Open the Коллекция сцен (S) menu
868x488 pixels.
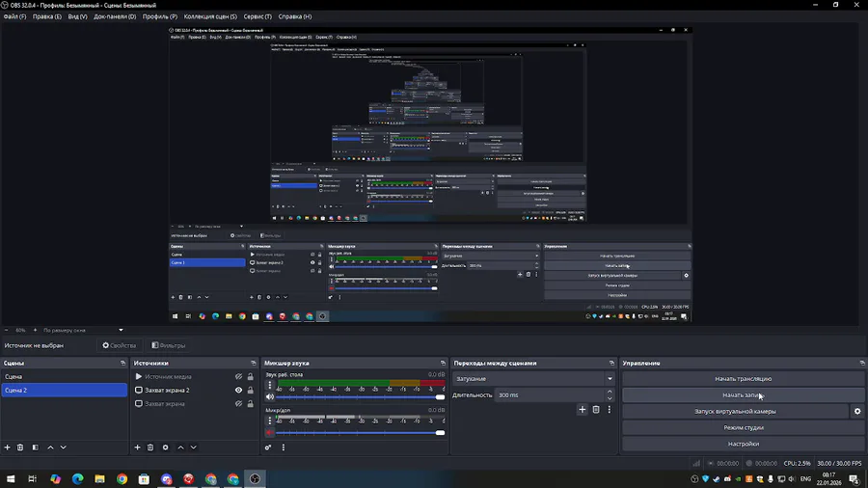pos(210,16)
